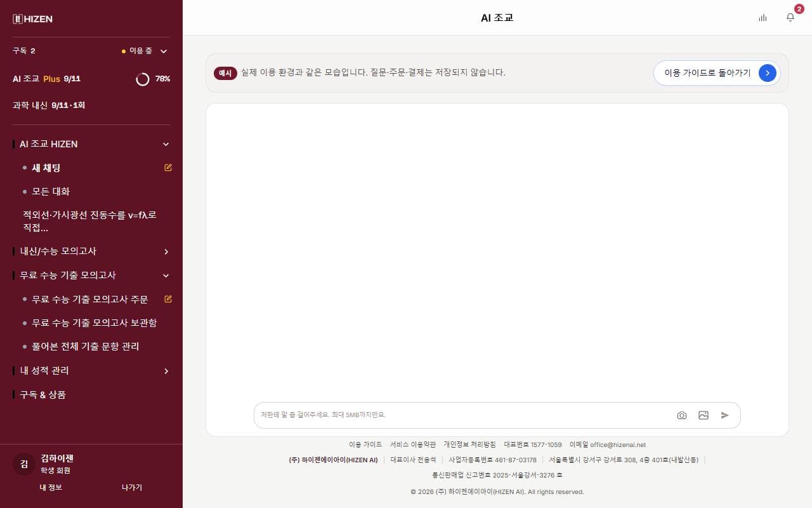Image resolution: width=812 pixels, height=508 pixels.
Task: Click the 이용 가이드로 돌아가기 button
Action: click(717, 73)
